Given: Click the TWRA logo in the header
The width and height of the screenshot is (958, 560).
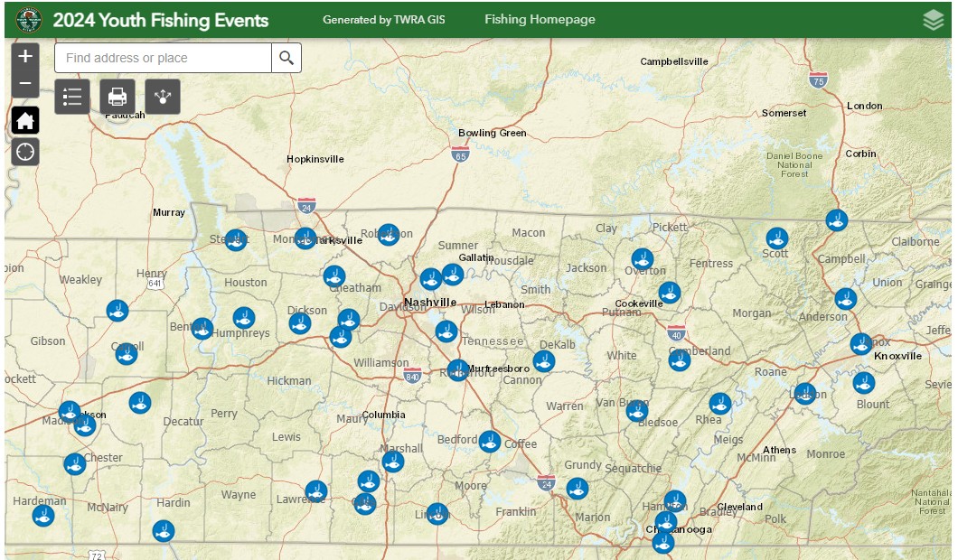Looking at the screenshot, I should [x=29, y=20].
